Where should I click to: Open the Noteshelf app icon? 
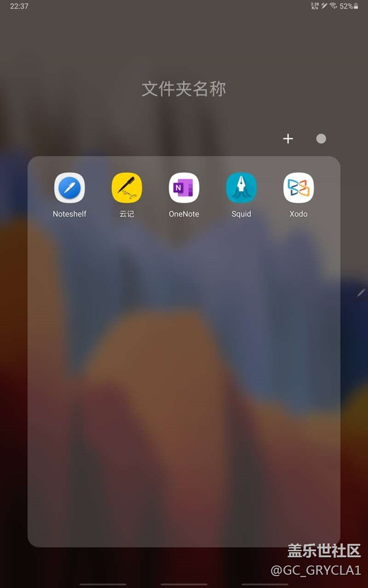70,188
